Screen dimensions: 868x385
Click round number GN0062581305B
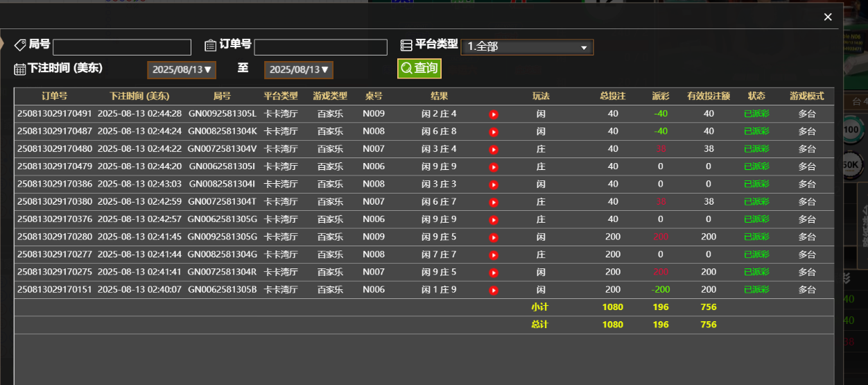(x=222, y=290)
